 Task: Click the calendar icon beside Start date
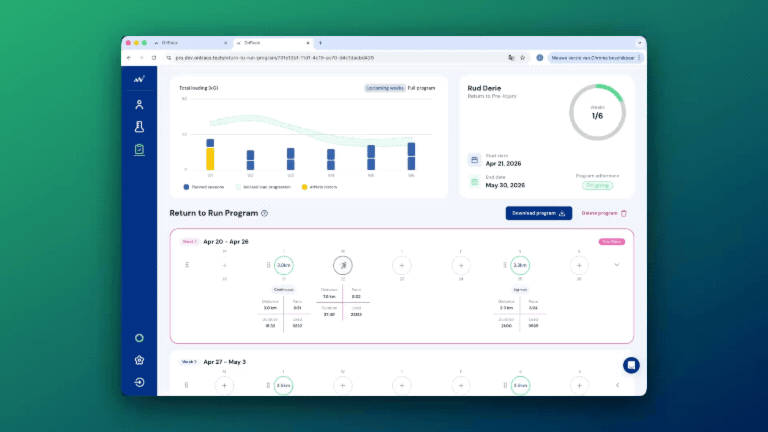point(474,160)
